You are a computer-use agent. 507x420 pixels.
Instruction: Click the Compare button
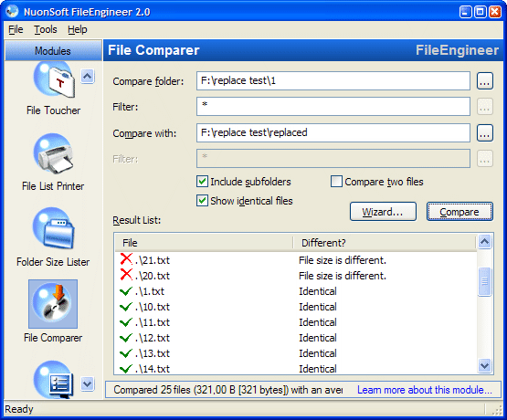459,212
